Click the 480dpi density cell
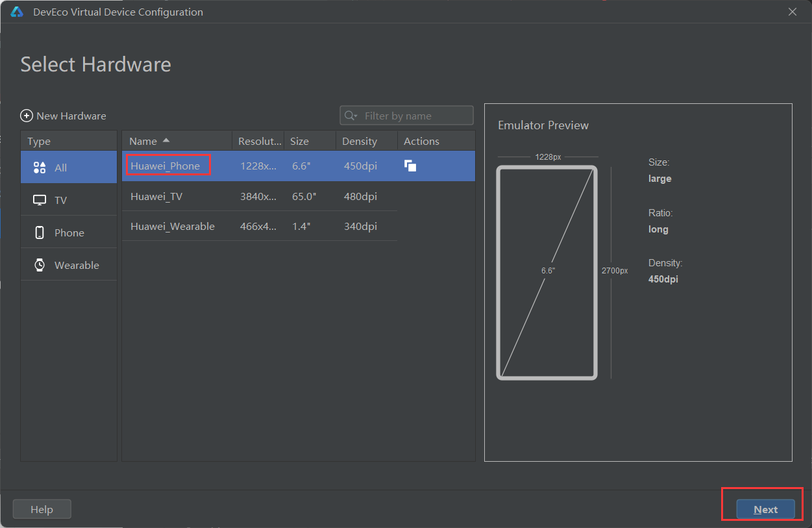 (x=360, y=196)
